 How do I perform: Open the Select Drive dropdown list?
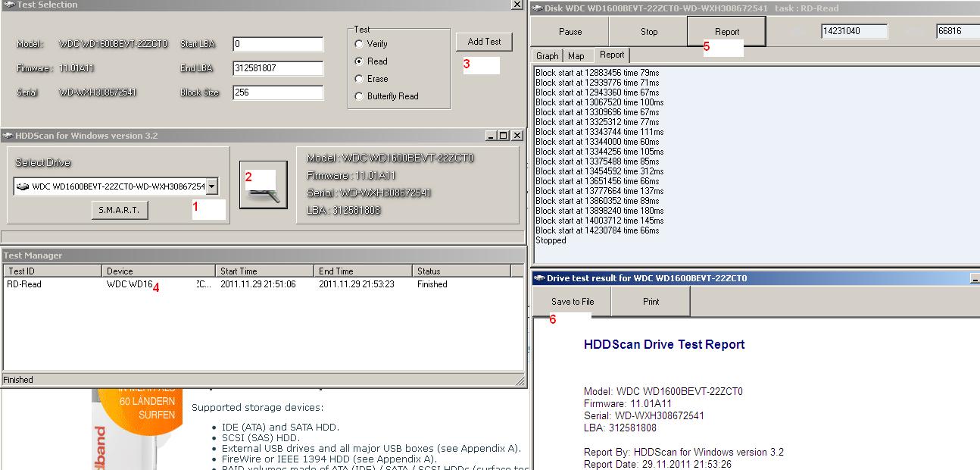coord(212,186)
